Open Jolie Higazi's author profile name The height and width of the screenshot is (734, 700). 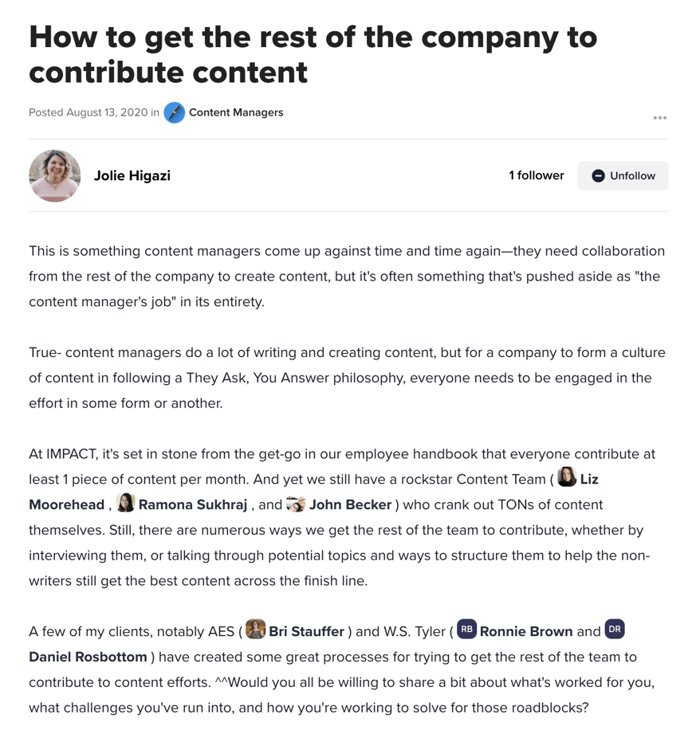click(x=132, y=176)
